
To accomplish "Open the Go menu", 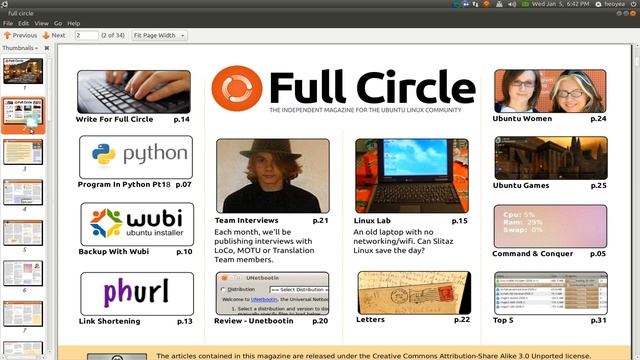I will [58, 23].
